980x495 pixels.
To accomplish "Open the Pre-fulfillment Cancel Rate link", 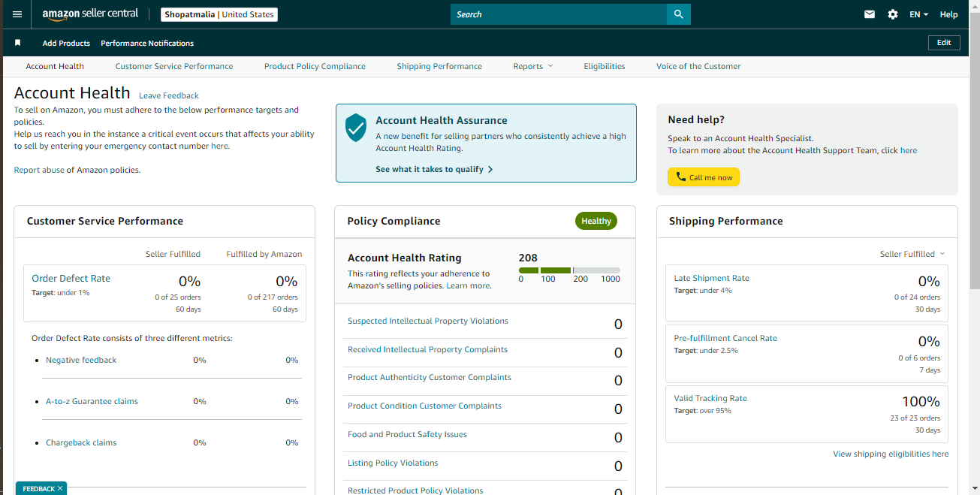I will point(725,338).
